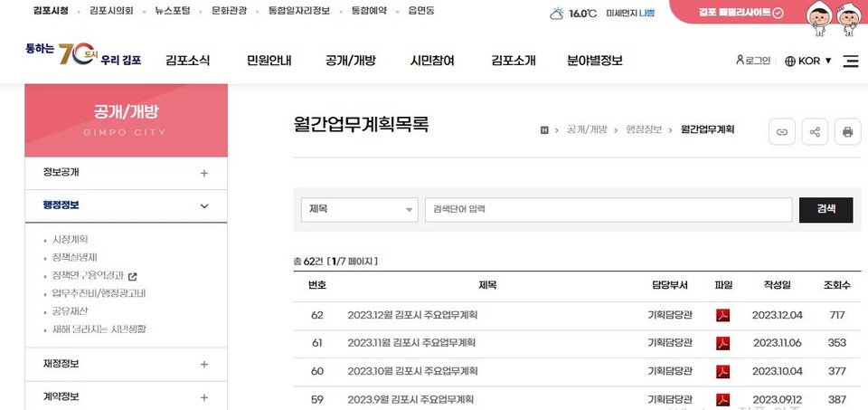The height and width of the screenshot is (410, 868).
Task: Open 정책실명제 in sidebar
Action: [x=75, y=258]
